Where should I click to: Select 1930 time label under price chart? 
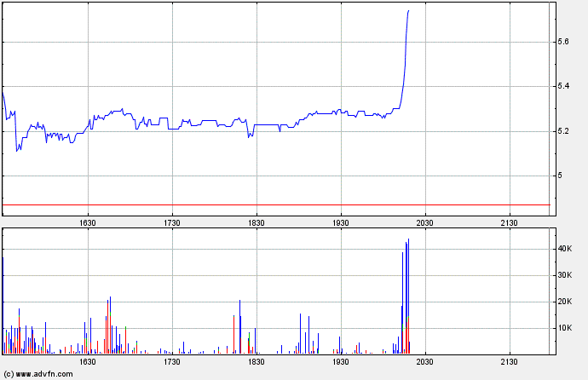point(340,222)
